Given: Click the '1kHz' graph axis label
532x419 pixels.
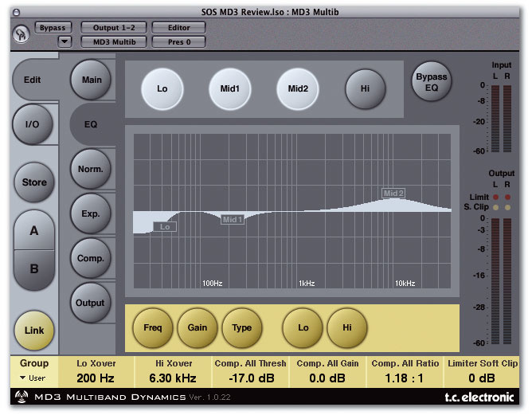Looking at the screenshot, I should click(307, 284).
